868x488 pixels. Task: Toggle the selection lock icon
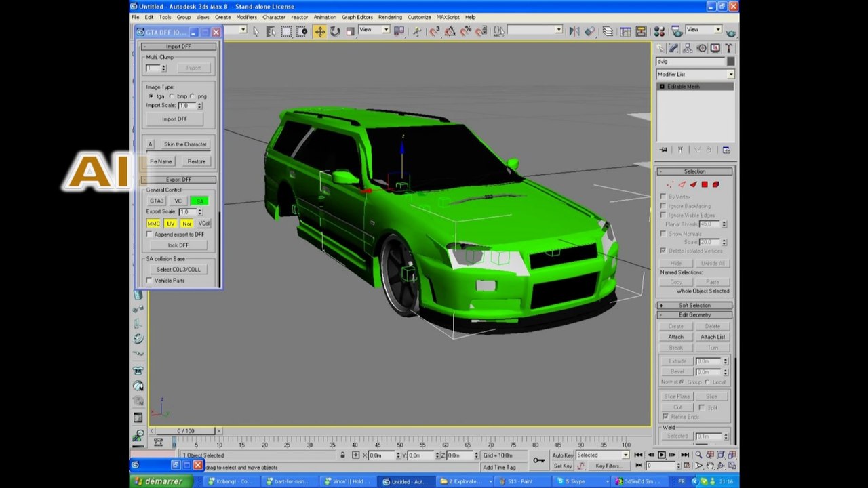(x=342, y=455)
